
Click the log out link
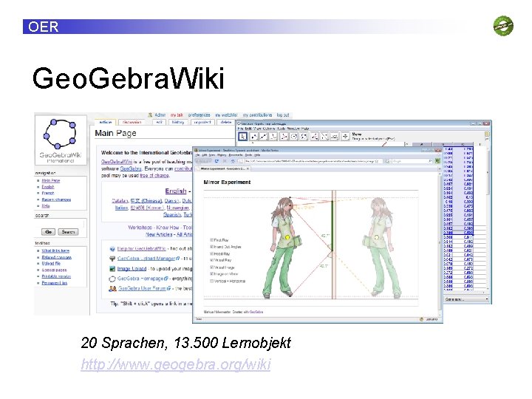pyautogui.click(x=283, y=115)
